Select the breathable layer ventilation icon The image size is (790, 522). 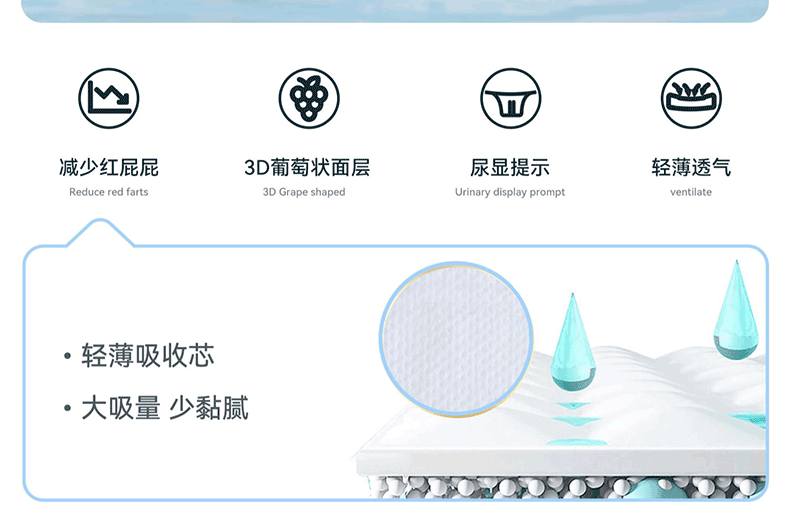(691, 98)
